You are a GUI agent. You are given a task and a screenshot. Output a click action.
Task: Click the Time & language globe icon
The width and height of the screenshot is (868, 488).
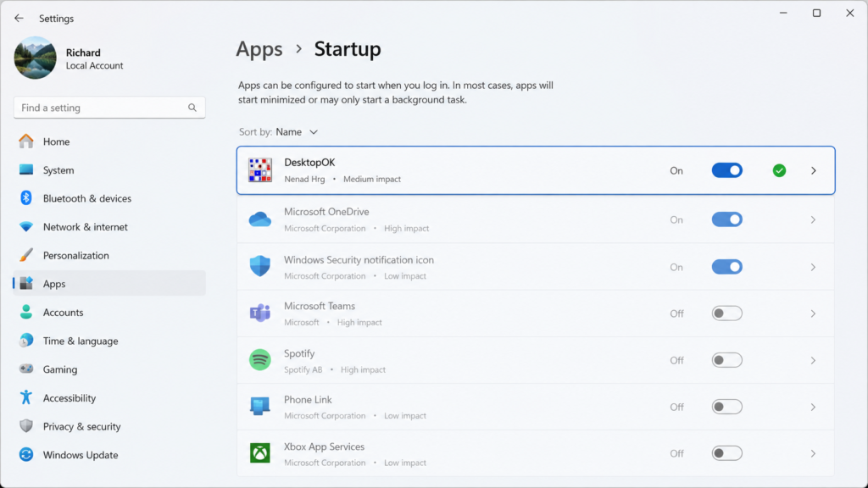click(x=26, y=341)
